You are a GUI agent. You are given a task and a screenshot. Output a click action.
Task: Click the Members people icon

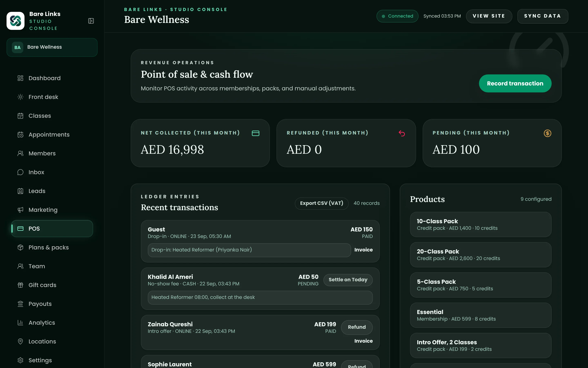(x=20, y=153)
